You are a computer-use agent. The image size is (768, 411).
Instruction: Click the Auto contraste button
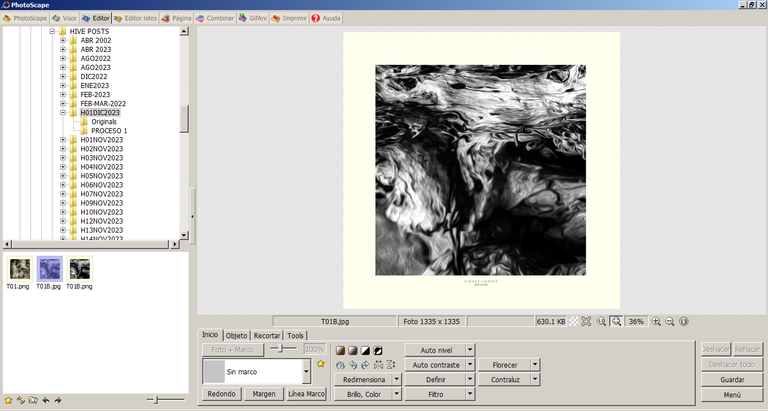click(436, 364)
